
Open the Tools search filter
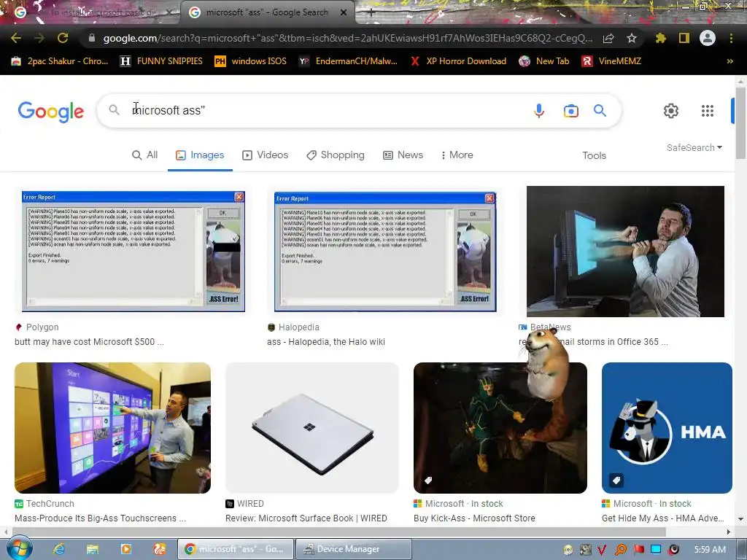tap(594, 156)
